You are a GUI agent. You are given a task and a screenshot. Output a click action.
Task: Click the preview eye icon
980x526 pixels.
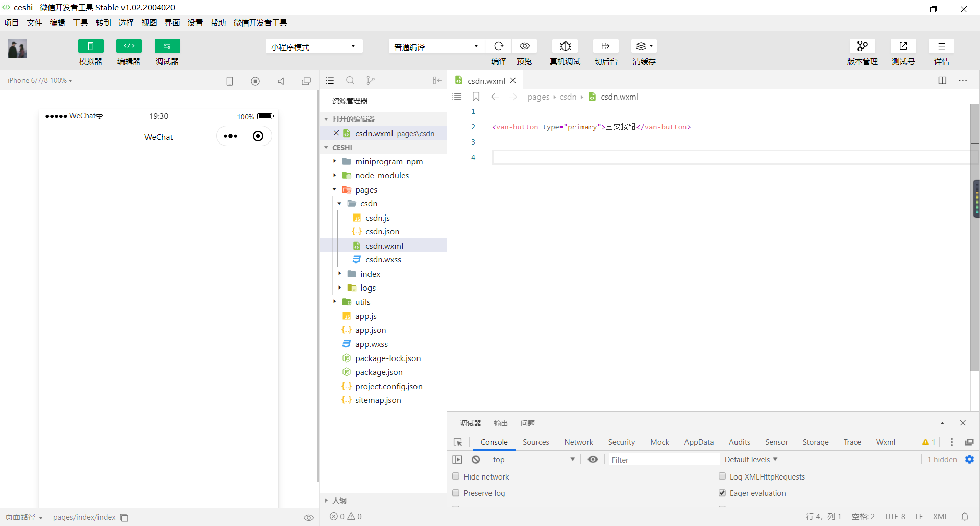(x=524, y=46)
